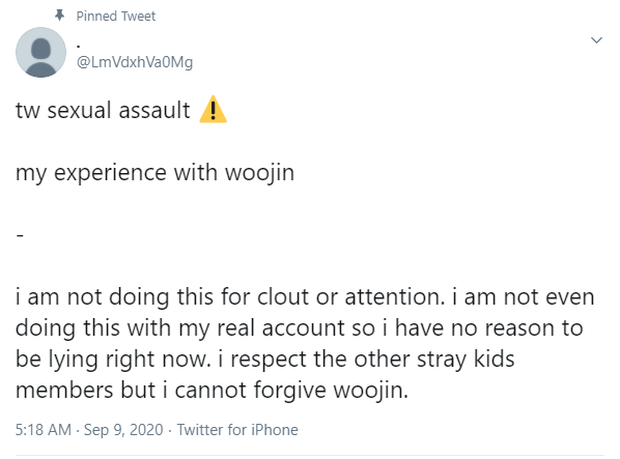Click the "." display name

coord(79,43)
